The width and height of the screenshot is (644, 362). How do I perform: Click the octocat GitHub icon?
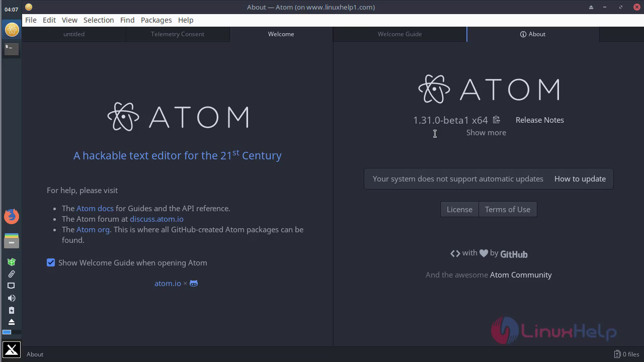(x=194, y=284)
